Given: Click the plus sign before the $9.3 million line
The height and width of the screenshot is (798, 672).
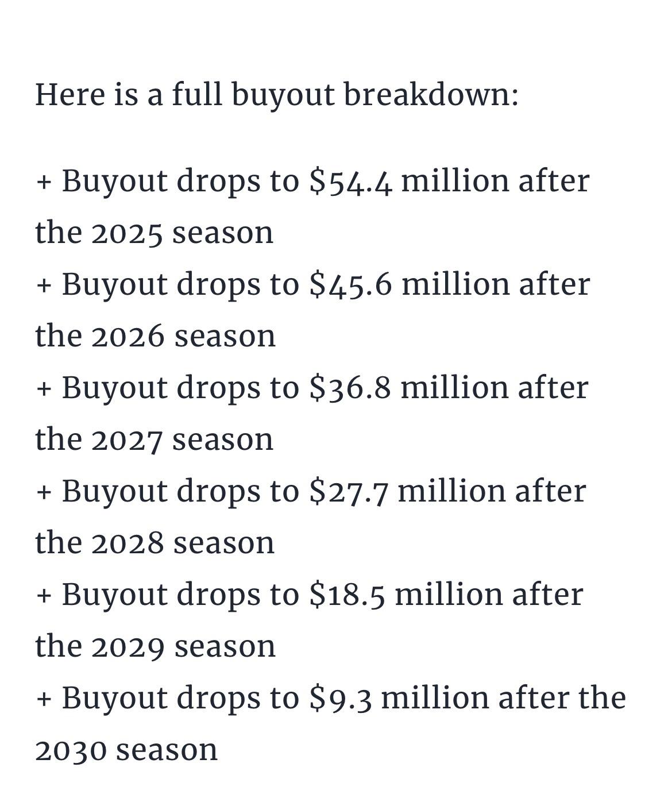Looking at the screenshot, I should 44,699.
